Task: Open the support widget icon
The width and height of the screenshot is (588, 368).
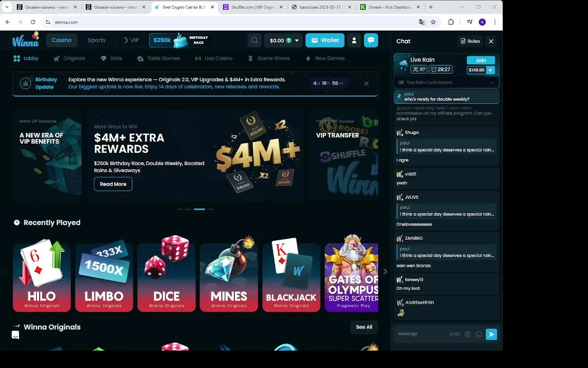Action: coord(15,335)
